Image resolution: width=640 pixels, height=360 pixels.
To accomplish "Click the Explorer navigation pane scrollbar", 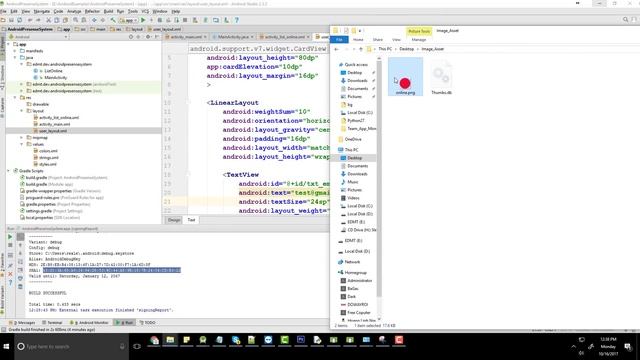I will pos(379,180).
